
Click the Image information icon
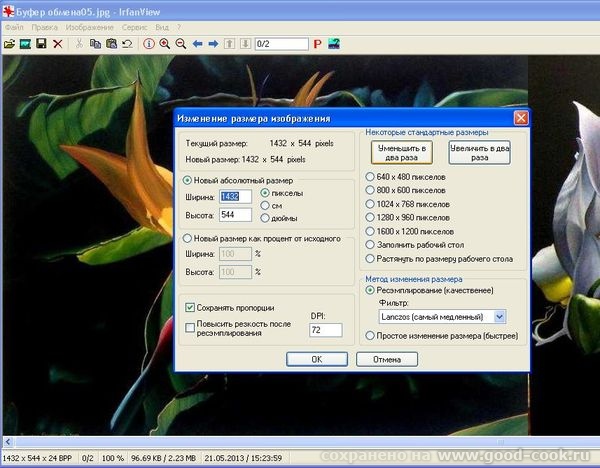149,44
